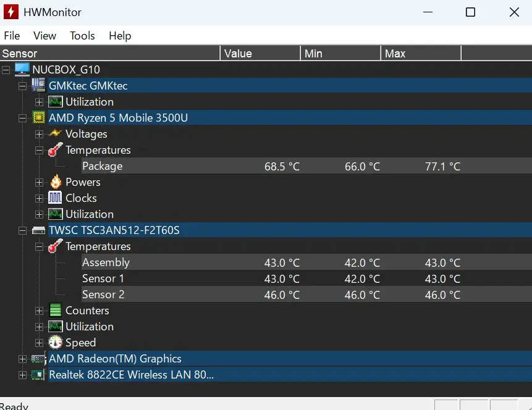Collapse the TWSC TSC3AN512-F2T60S drive node

[x=23, y=230]
